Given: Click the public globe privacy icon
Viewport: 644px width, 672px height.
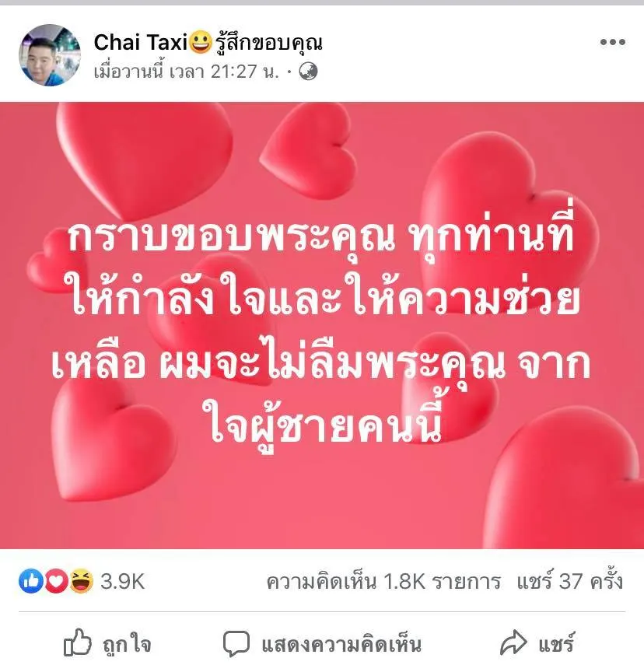Looking at the screenshot, I should [308, 72].
